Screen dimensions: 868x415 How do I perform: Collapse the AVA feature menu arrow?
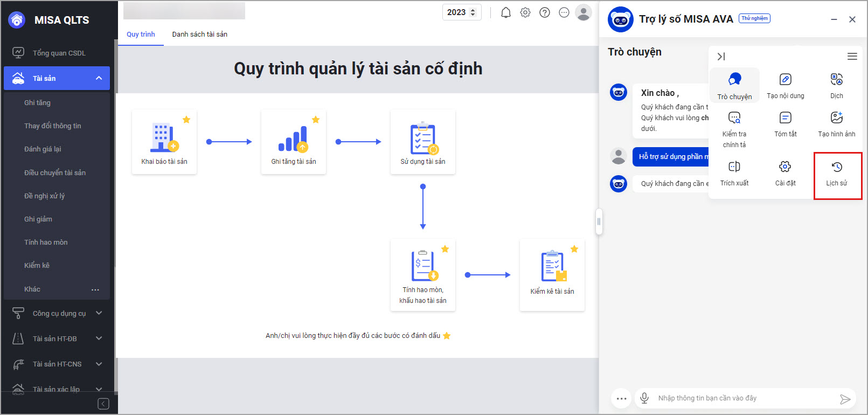[x=721, y=57]
